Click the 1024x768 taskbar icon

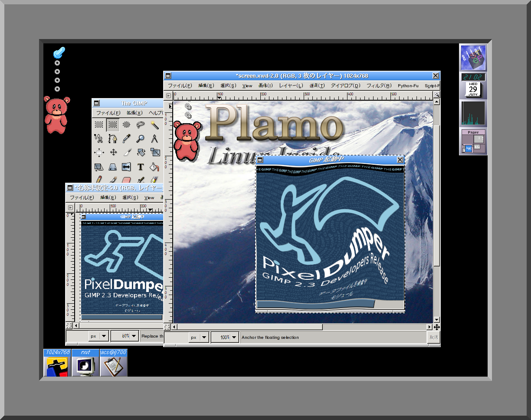(x=57, y=363)
